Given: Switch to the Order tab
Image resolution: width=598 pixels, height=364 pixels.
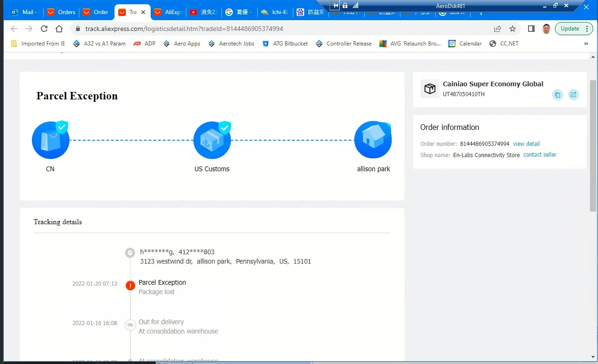Looking at the screenshot, I should pos(97,12).
